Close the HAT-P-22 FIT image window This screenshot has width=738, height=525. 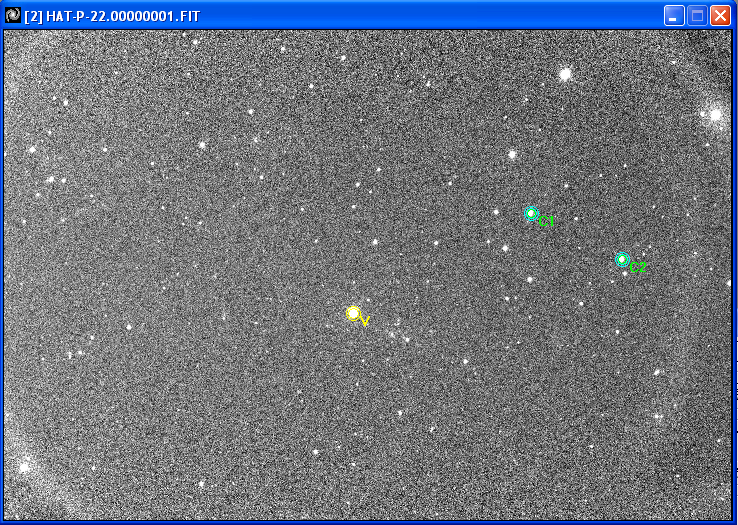point(720,15)
